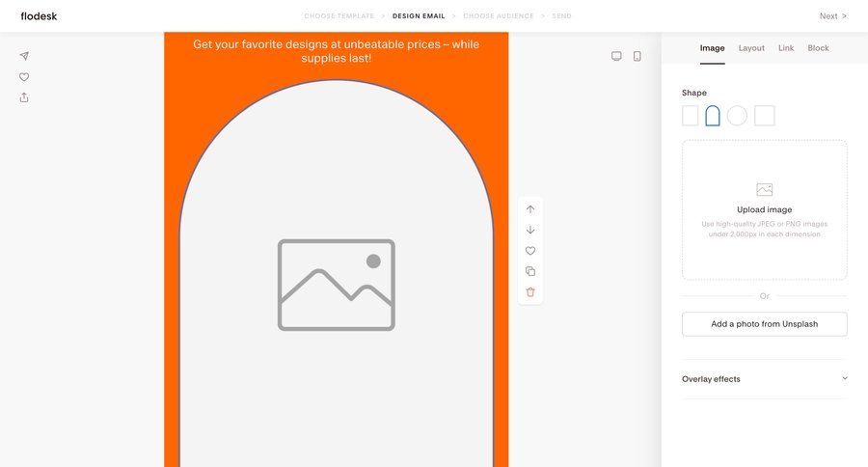Go to the Send step

(561, 16)
